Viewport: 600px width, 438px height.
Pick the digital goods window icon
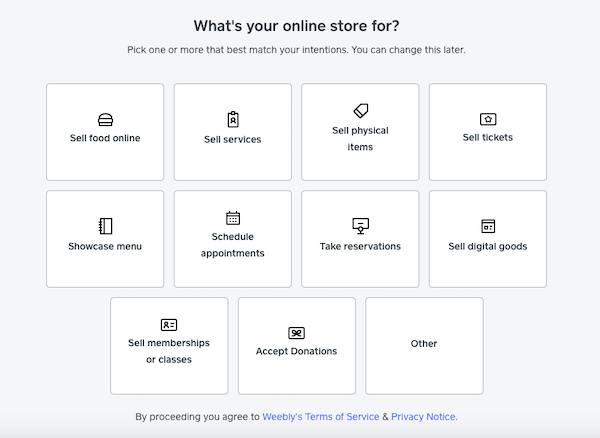[488, 226]
